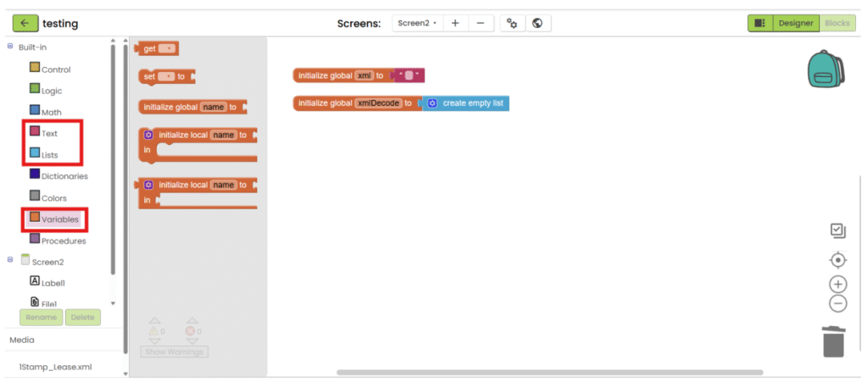Switch to the Designer view
The height and width of the screenshot is (382, 868).
796,23
